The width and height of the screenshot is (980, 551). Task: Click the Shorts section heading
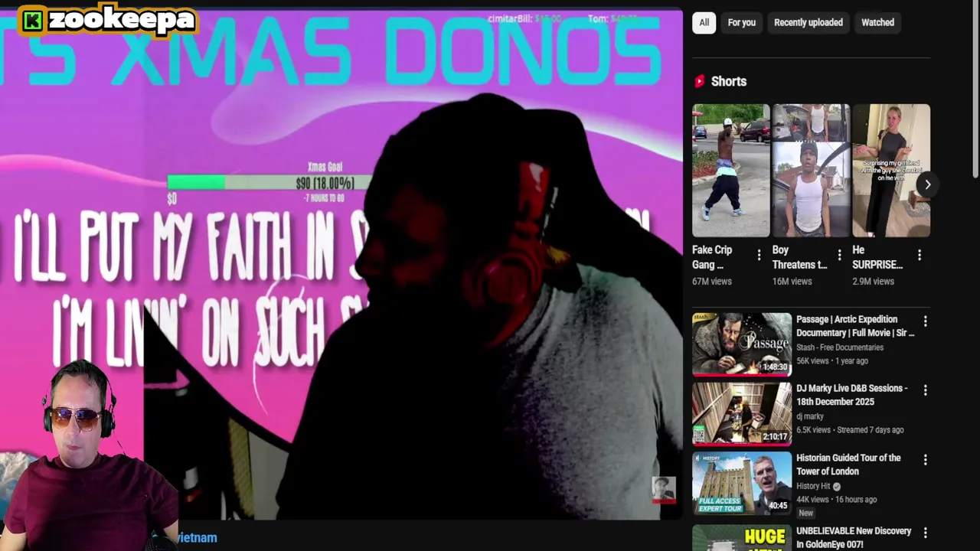coord(729,81)
